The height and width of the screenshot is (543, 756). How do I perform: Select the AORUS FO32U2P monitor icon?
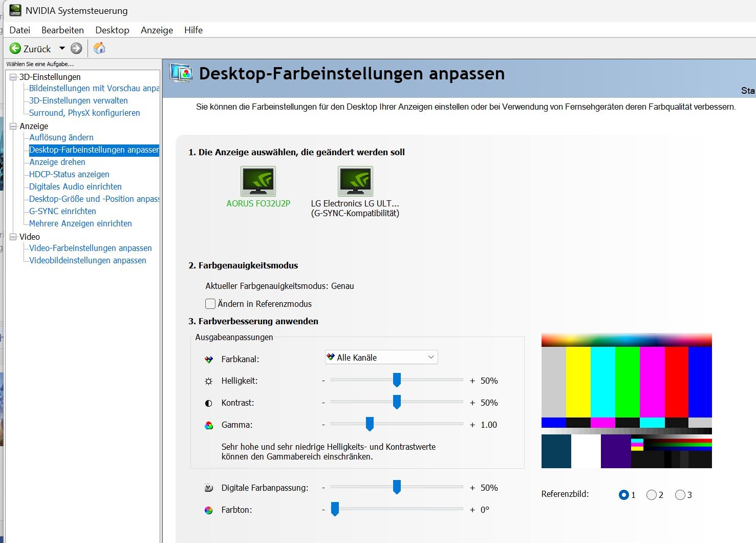pos(258,181)
